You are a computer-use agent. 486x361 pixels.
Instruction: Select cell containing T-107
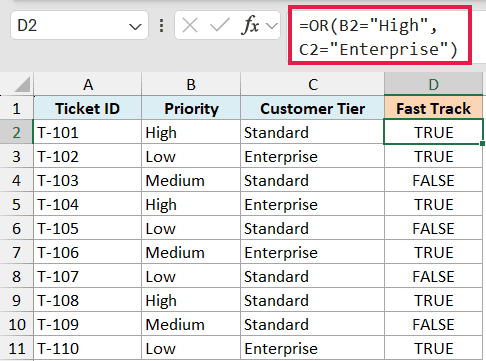[x=88, y=276]
